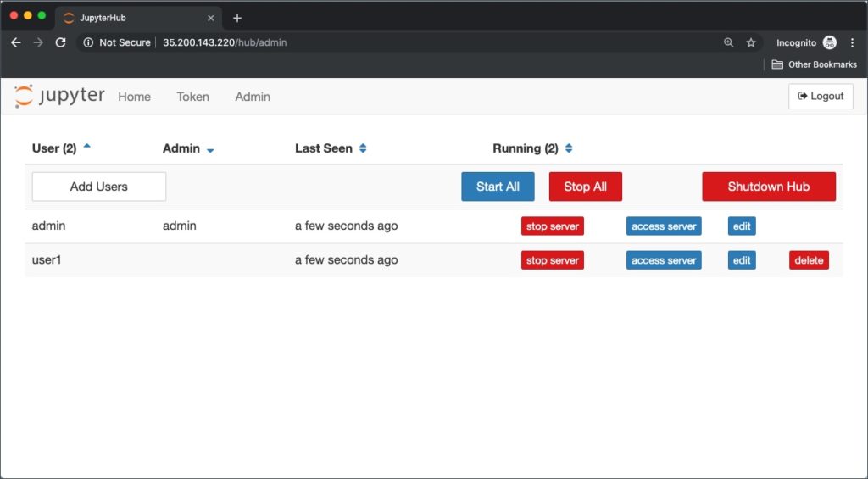Click the browser back arrow

pyautogui.click(x=15, y=42)
